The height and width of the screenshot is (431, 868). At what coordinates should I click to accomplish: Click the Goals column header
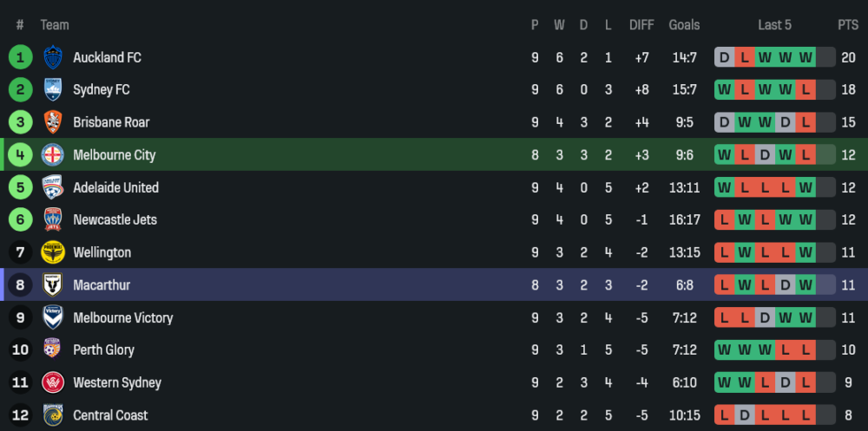(684, 25)
